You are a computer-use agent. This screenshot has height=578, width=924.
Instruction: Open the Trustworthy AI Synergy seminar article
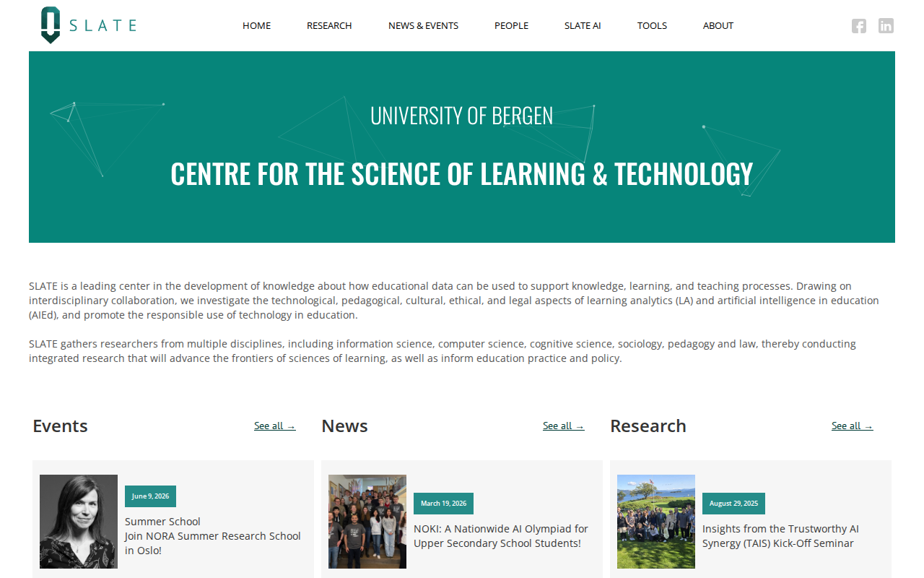pyautogui.click(x=780, y=535)
